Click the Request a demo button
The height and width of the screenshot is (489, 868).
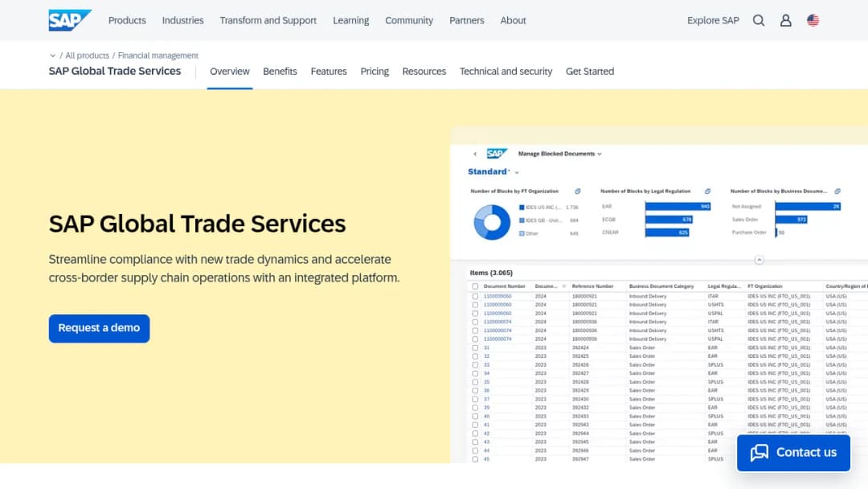coord(99,328)
